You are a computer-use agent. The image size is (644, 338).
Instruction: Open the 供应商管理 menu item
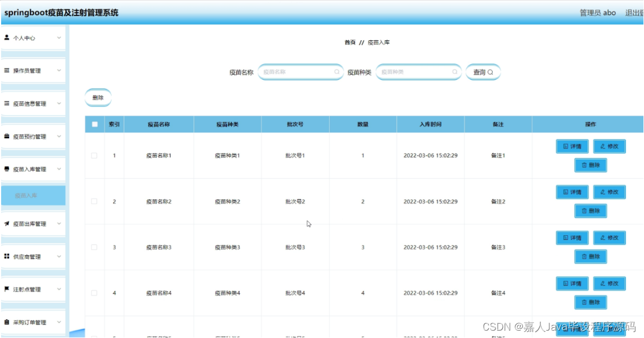(x=33, y=256)
